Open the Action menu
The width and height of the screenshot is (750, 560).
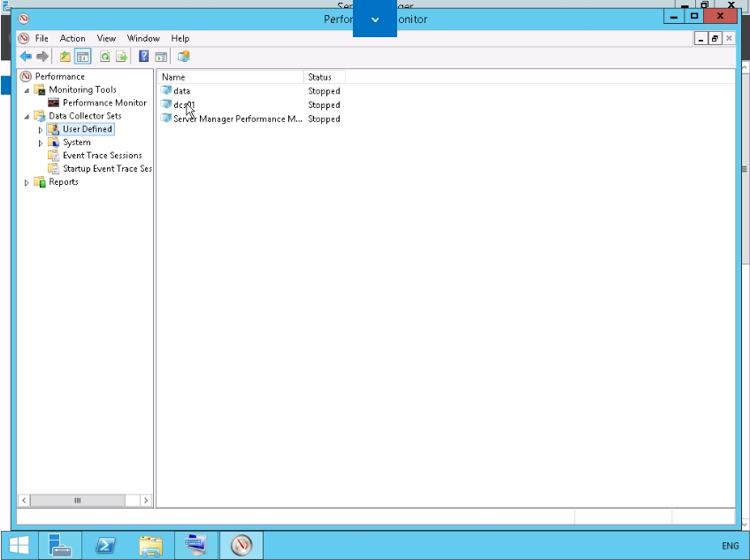coord(73,38)
